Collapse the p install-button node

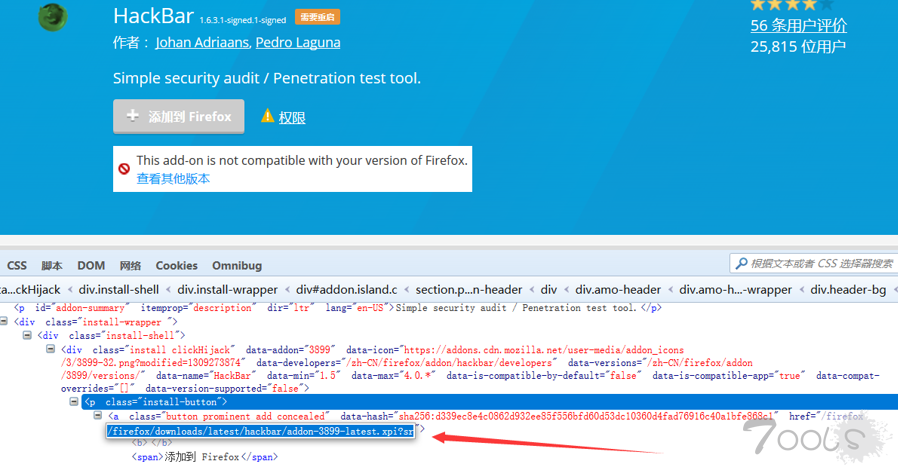(74, 402)
